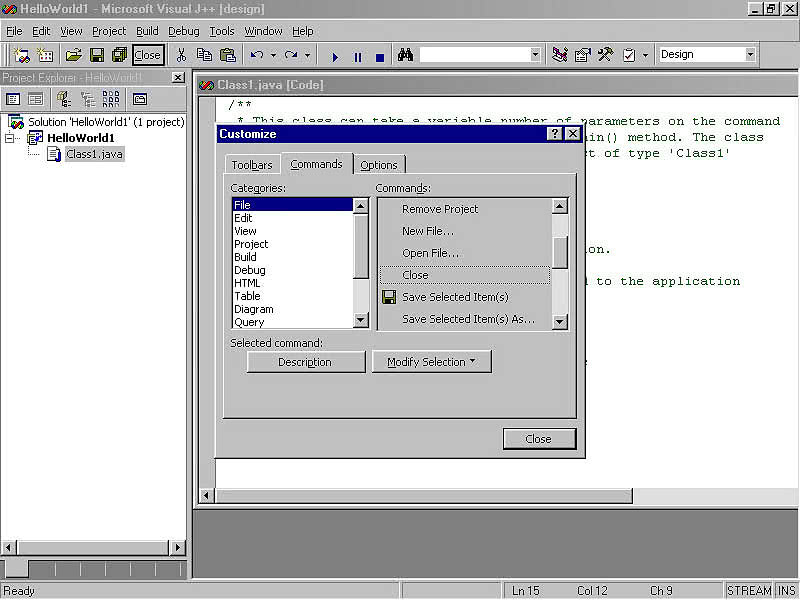This screenshot has height=600, width=800.
Task: Click the Open Project folder icon
Action: [x=73, y=55]
